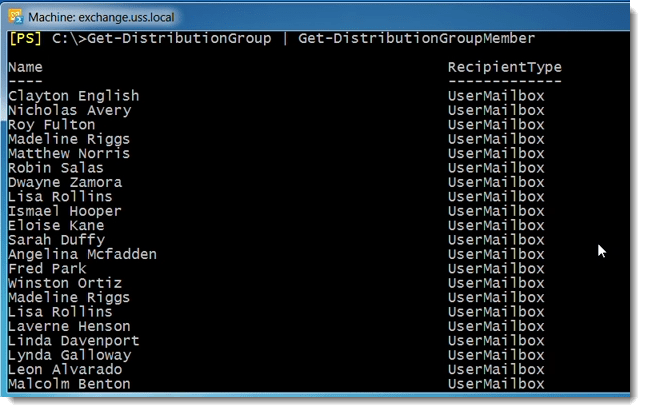Select Laverne Henson name

point(69,326)
